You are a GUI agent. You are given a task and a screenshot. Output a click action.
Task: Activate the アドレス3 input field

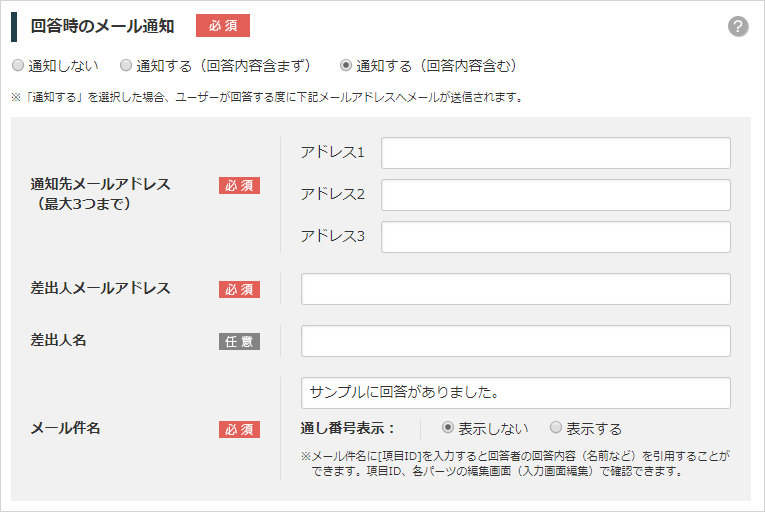(556, 237)
